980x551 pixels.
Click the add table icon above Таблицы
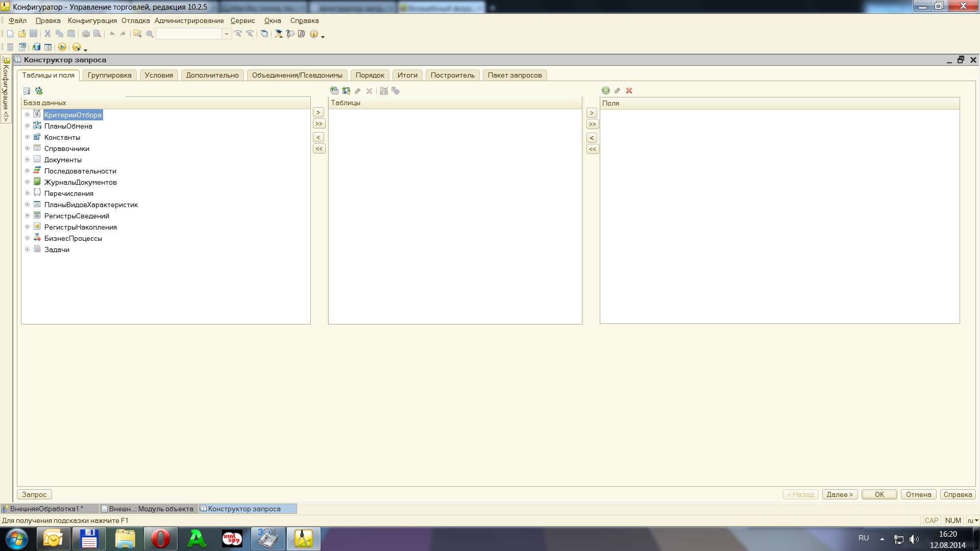(334, 91)
